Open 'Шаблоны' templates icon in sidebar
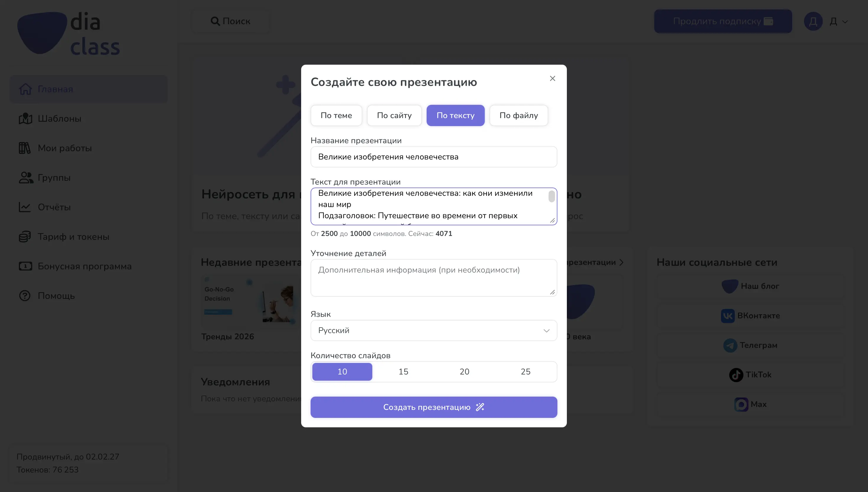This screenshot has width=868, height=492. (25, 119)
